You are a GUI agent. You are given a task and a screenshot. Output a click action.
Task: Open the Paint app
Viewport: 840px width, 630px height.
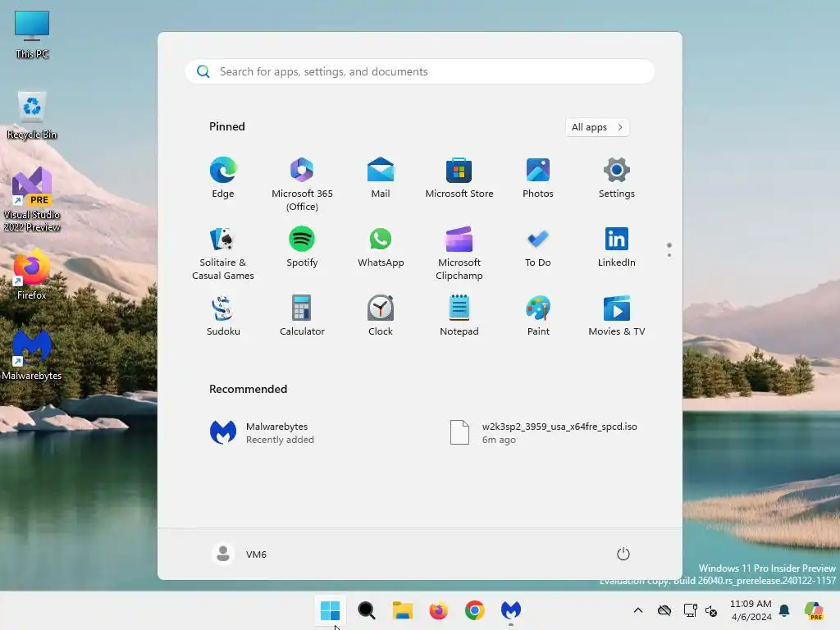click(x=538, y=316)
